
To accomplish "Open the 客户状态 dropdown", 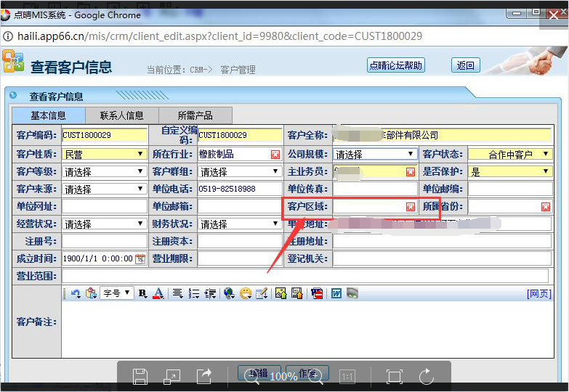I will (x=509, y=154).
